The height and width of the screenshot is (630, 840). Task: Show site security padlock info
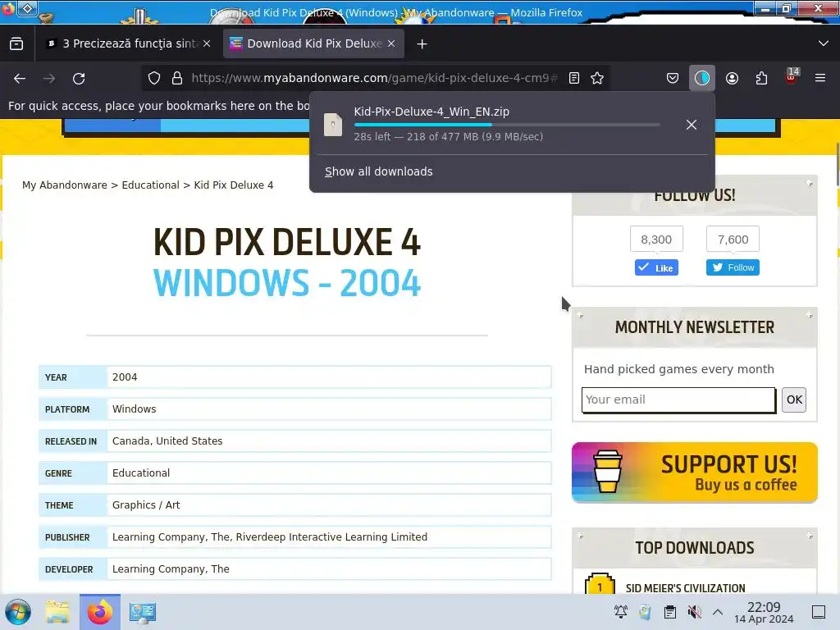[x=177, y=78]
